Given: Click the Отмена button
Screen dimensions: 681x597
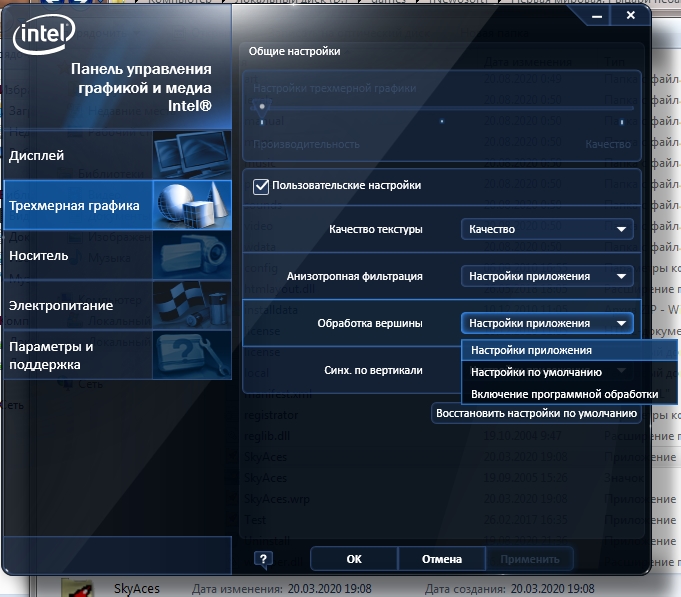Looking at the screenshot, I should pos(442,559).
